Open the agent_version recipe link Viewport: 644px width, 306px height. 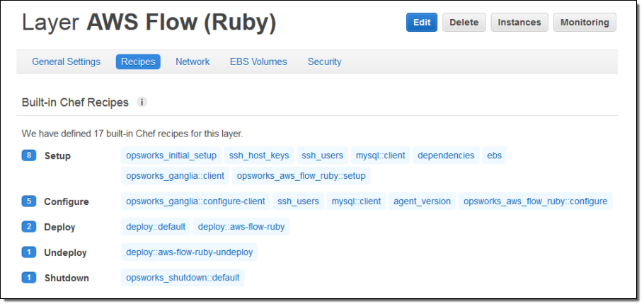tap(422, 201)
